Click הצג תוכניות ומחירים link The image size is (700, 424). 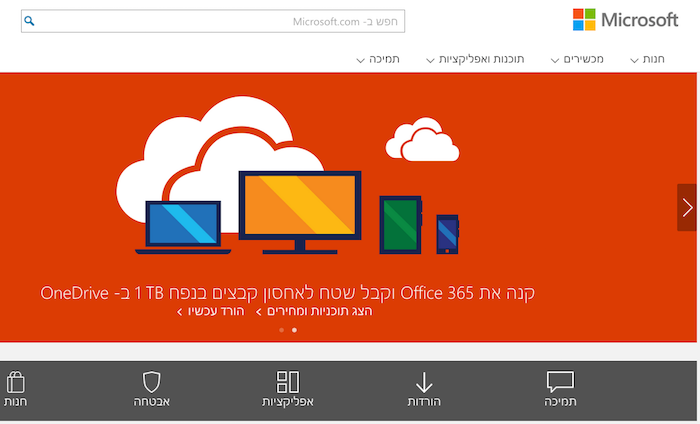(x=314, y=311)
